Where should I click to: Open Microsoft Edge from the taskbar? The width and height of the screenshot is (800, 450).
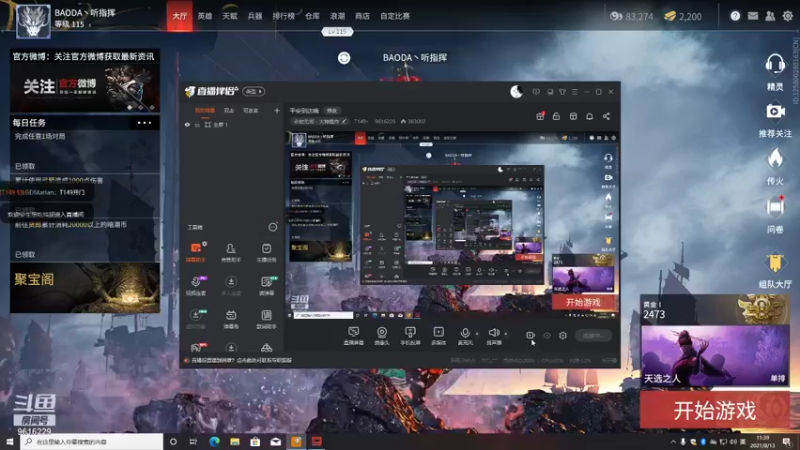pyautogui.click(x=214, y=441)
